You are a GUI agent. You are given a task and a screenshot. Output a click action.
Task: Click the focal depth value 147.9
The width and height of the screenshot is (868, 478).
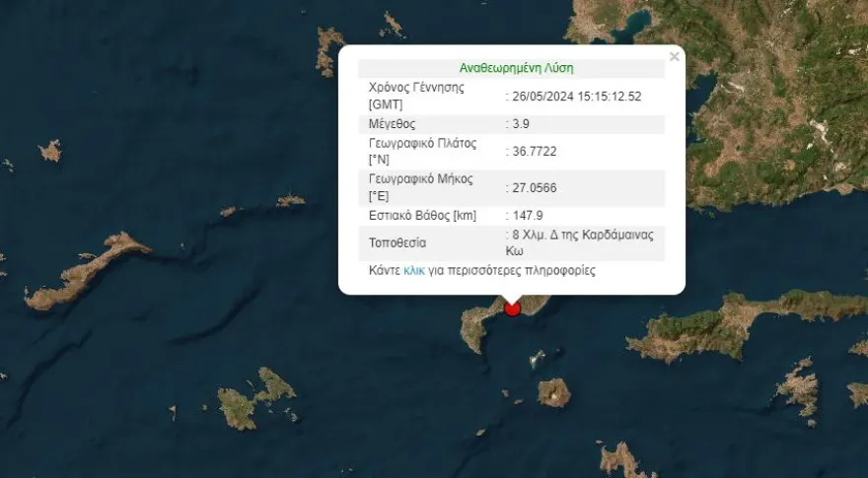click(528, 215)
